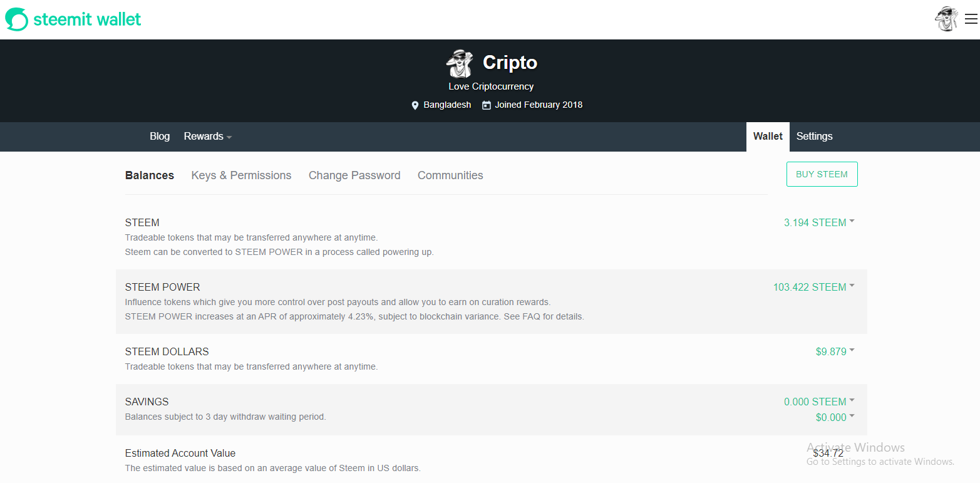Click the 'SAVINGS' row heading
980x483 pixels.
coord(147,402)
